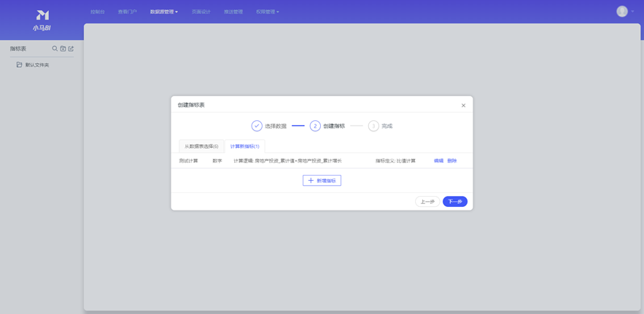Click the edit/export icon beside 指标表
This screenshot has height=314, width=644.
71,49
